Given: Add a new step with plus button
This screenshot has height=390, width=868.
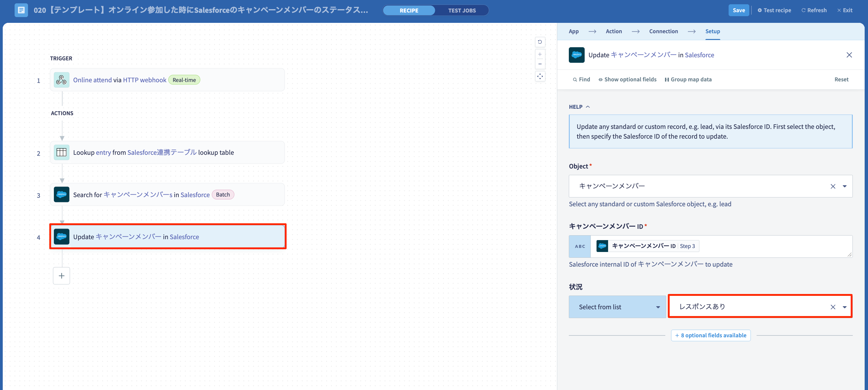Looking at the screenshot, I should 61,276.
